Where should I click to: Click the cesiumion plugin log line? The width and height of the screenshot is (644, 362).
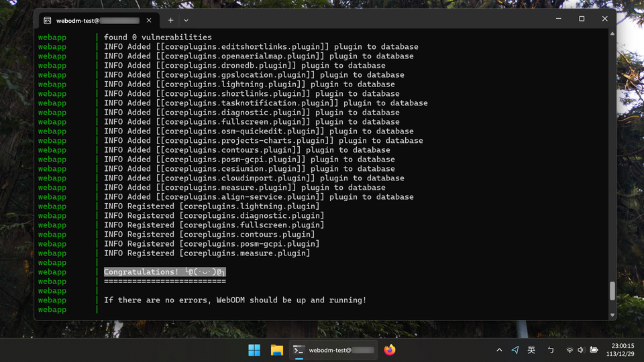[x=250, y=169]
